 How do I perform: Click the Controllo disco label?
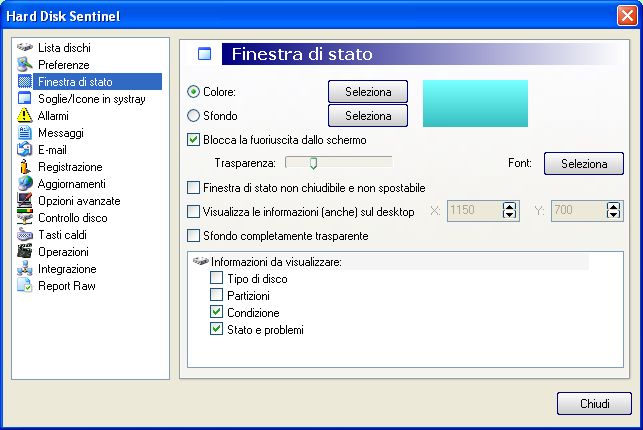pyautogui.click(x=73, y=218)
